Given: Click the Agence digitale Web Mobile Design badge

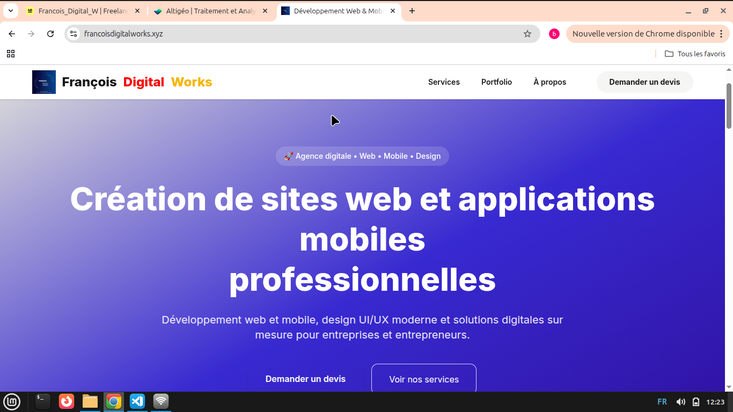Looking at the screenshot, I should [362, 156].
